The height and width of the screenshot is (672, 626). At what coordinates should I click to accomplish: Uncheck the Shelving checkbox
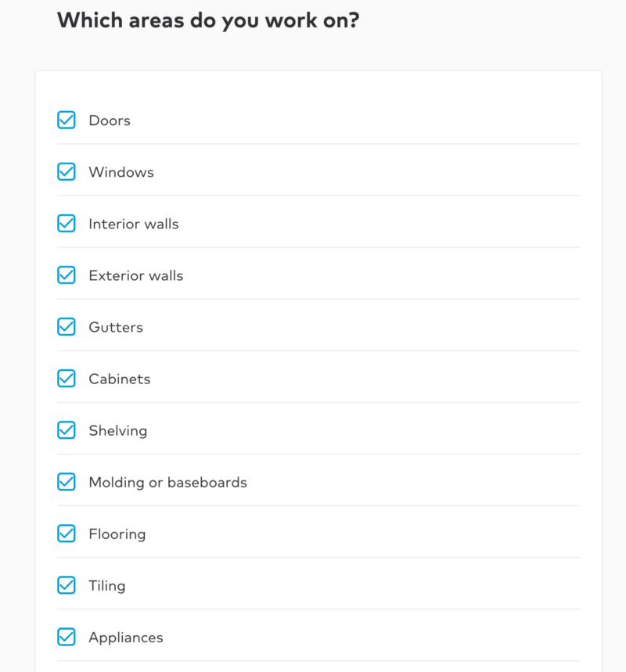[x=67, y=430]
